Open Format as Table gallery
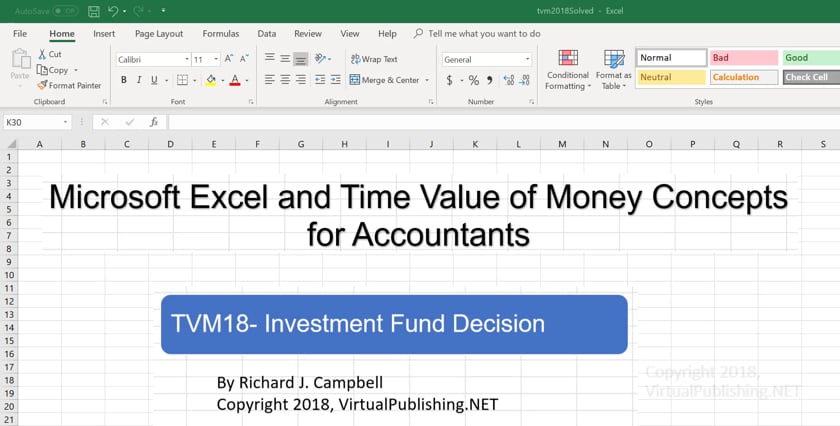 [x=613, y=70]
